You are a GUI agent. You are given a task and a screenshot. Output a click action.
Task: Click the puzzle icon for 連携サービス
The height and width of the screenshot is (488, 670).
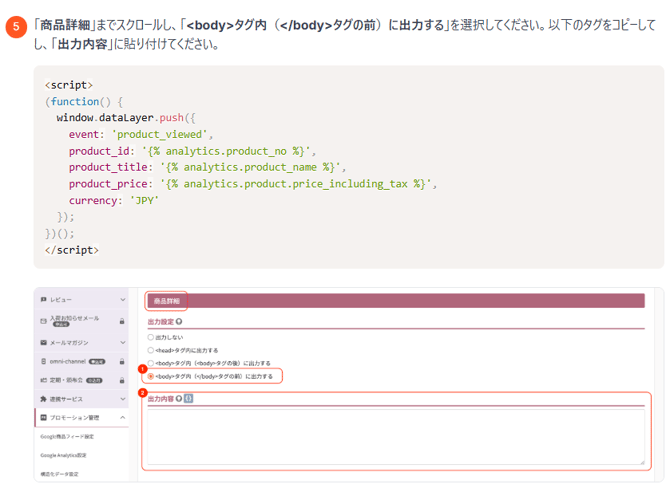(42, 398)
